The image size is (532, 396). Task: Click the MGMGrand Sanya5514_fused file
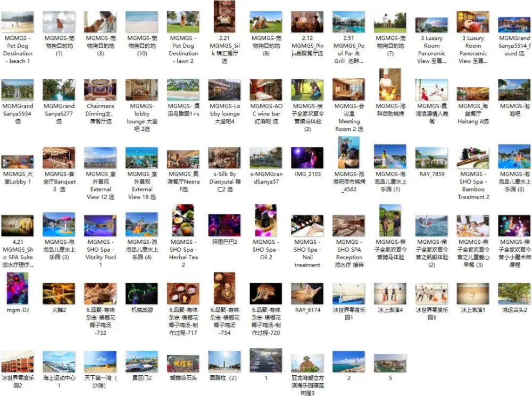tap(514, 24)
